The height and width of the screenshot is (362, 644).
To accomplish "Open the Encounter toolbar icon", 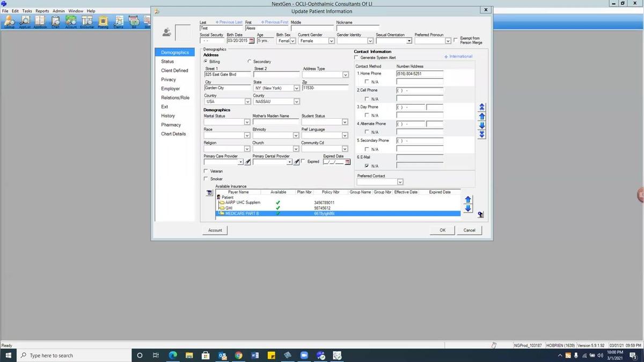I will pyautogui.click(x=87, y=21).
